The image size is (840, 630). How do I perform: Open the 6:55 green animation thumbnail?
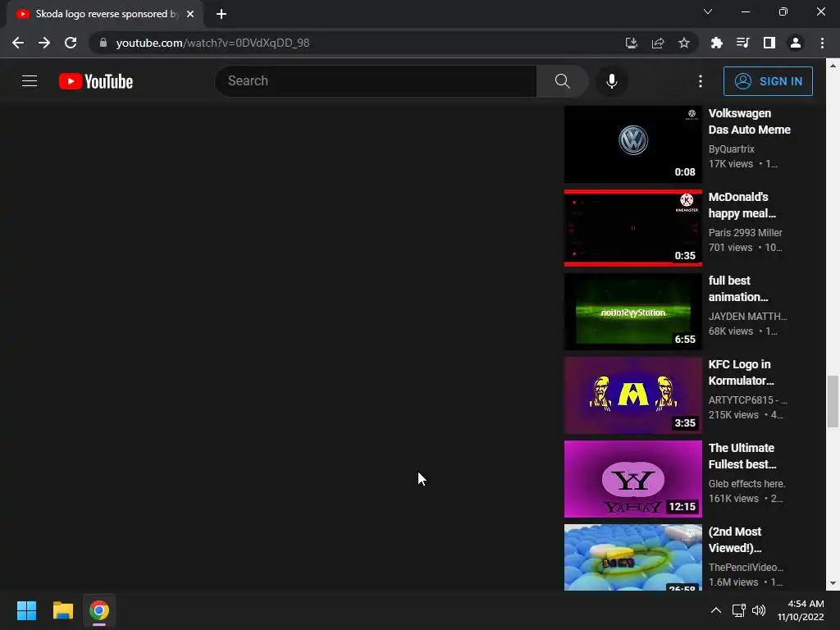(632, 311)
